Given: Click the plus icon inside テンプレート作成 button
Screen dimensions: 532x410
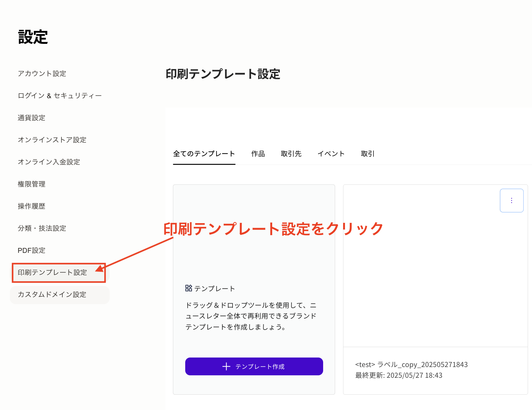Looking at the screenshot, I should (226, 366).
